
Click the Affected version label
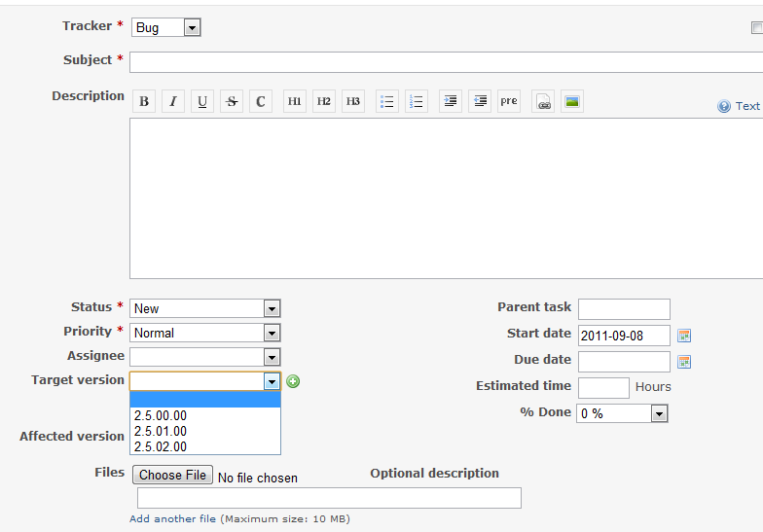[x=72, y=436]
